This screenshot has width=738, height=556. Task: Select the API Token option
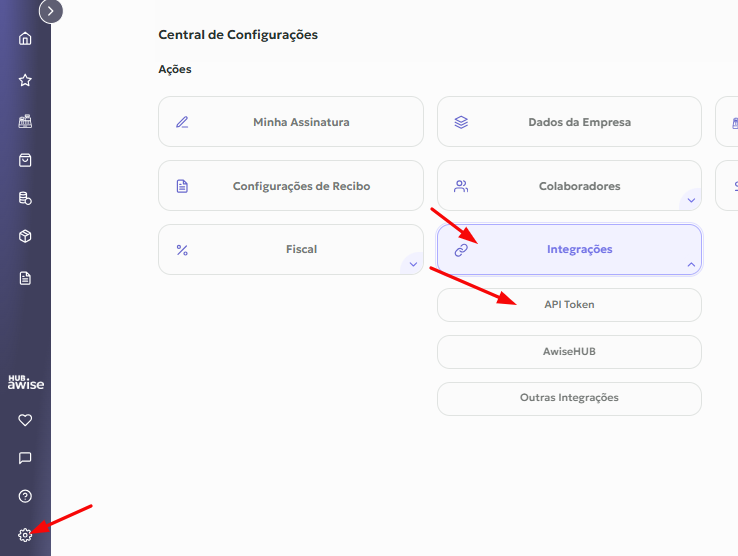tap(569, 305)
